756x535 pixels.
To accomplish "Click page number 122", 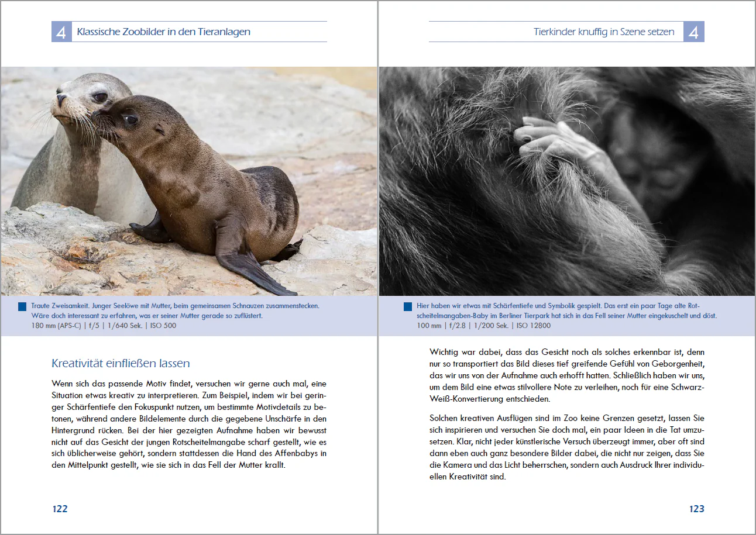I will [x=60, y=509].
